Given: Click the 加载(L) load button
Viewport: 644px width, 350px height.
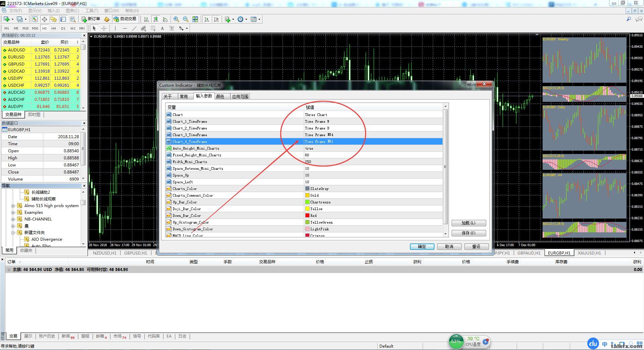Looking at the screenshot, I should (469, 223).
